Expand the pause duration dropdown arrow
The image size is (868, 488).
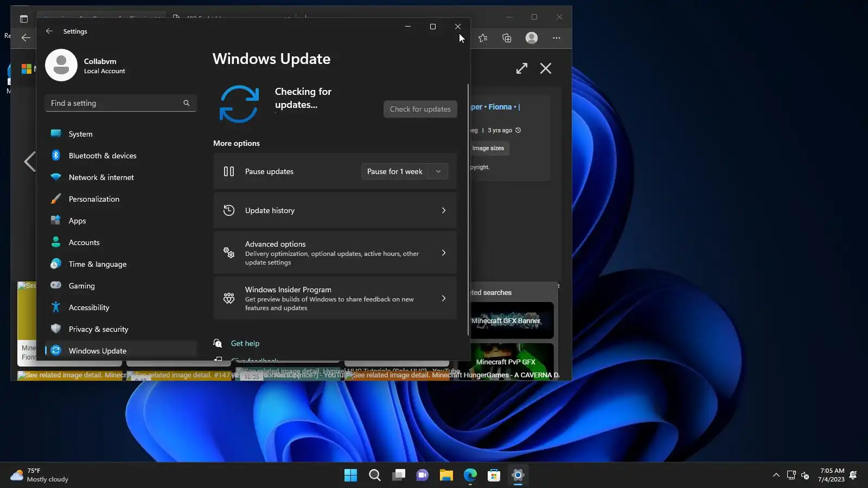(x=438, y=171)
